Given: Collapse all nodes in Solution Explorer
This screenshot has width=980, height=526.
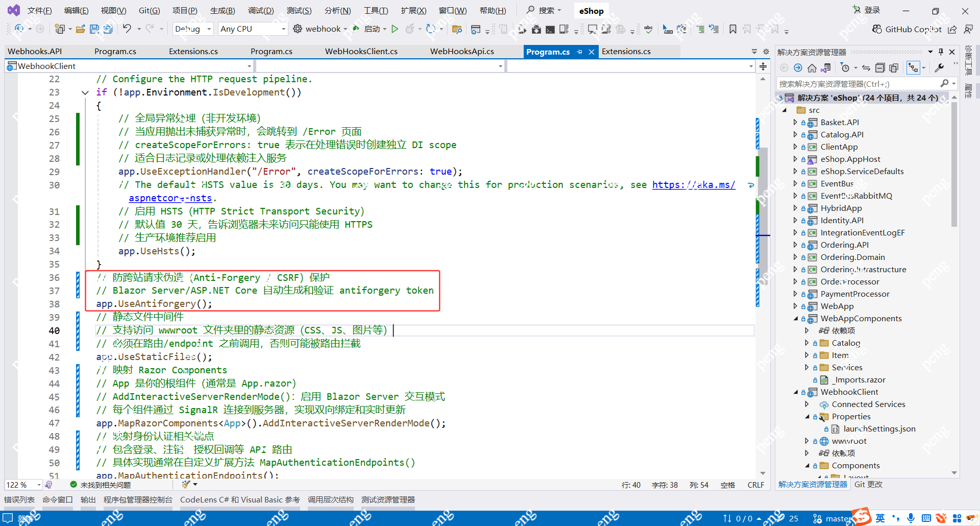Looking at the screenshot, I should point(880,68).
